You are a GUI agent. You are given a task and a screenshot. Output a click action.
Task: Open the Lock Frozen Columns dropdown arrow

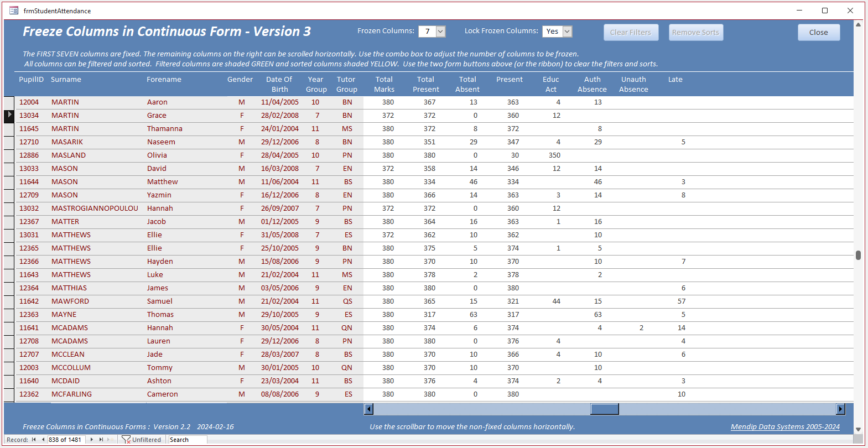pyautogui.click(x=567, y=32)
